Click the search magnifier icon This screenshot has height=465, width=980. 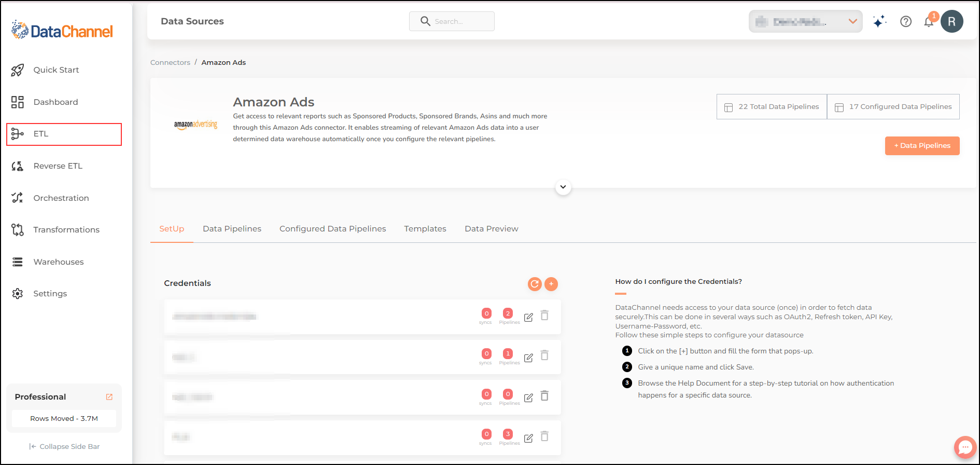(x=425, y=21)
